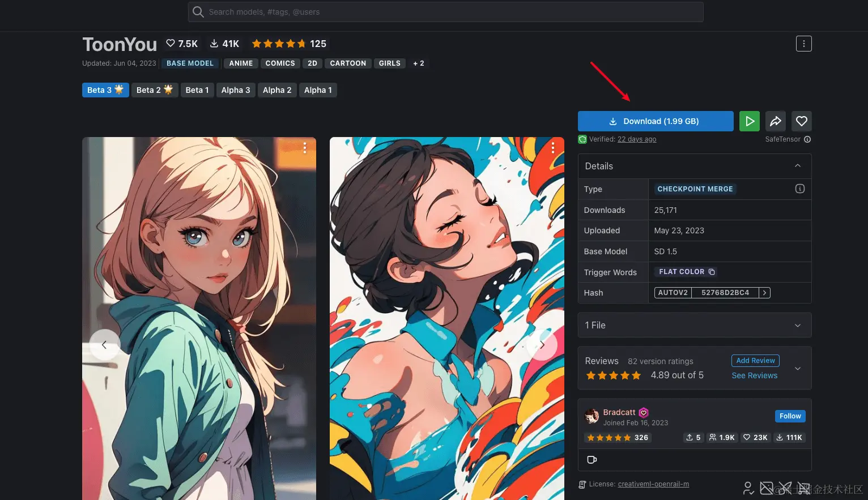Viewport: 868px width, 500px height.
Task: Click the search magnifier icon
Action: [198, 12]
